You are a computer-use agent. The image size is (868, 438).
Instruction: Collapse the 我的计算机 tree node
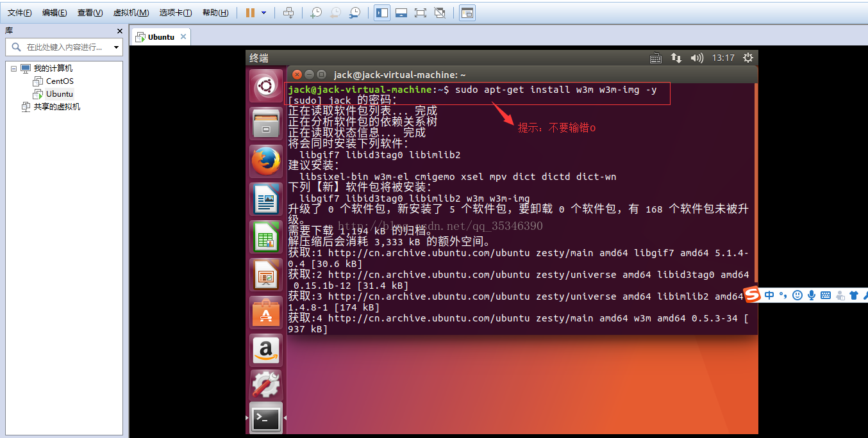click(14, 69)
